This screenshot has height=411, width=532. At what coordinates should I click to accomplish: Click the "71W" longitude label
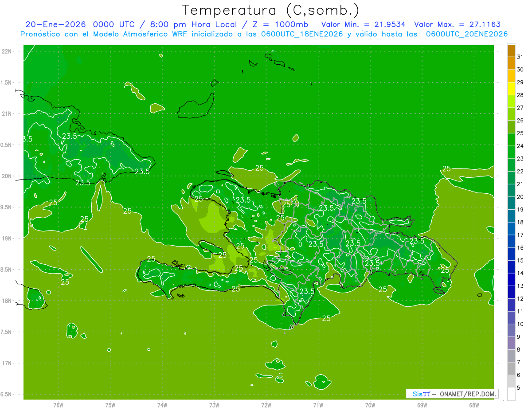point(318,405)
